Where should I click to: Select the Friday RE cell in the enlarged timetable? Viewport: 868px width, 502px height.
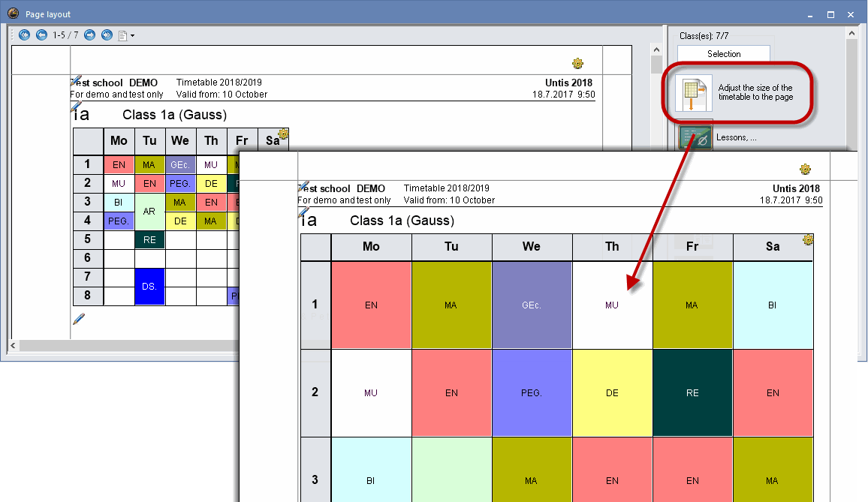point(692,393)
